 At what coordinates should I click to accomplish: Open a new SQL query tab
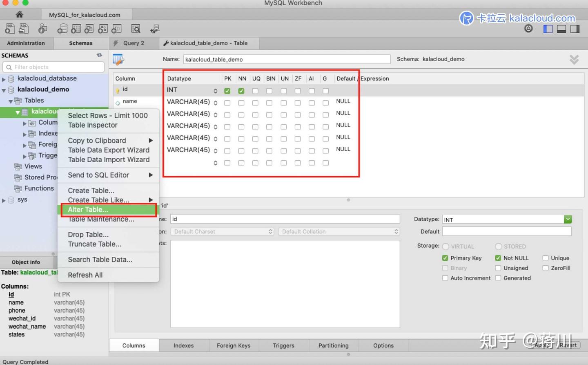[x=10, y=28]
